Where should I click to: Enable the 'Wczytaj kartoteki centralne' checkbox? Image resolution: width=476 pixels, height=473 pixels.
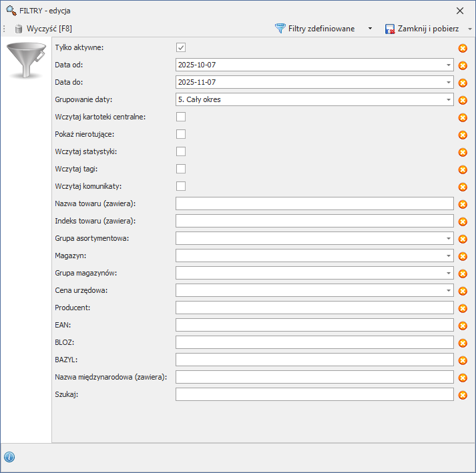click(181, 117)
